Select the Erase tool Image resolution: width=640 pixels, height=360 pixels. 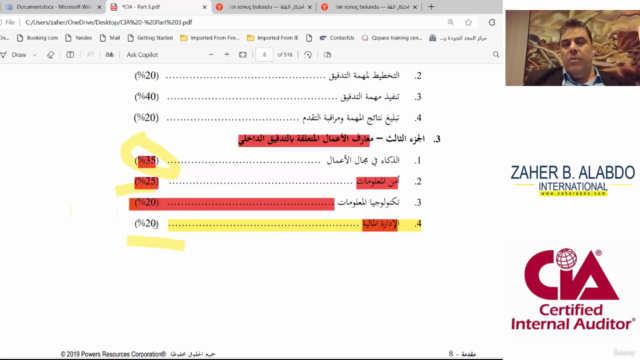[50, 55]
